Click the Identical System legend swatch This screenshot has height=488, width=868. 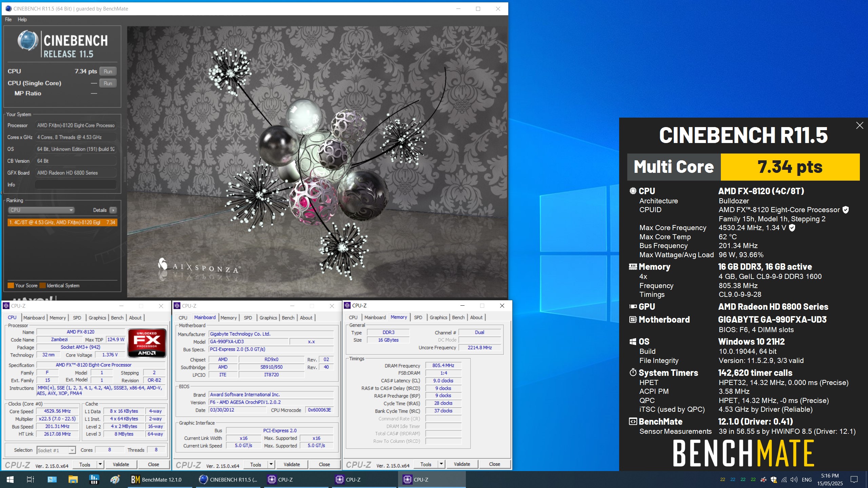[x=42, y=285]
